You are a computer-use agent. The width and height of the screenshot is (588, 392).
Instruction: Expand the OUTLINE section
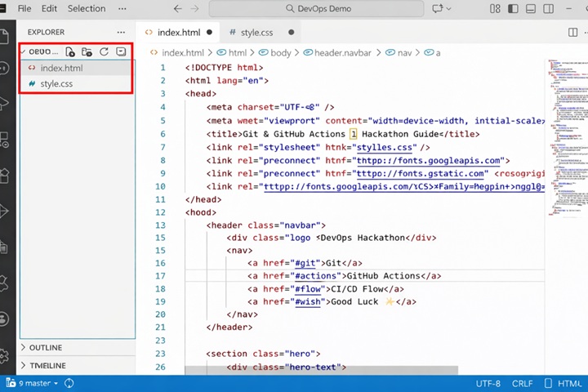45,347
